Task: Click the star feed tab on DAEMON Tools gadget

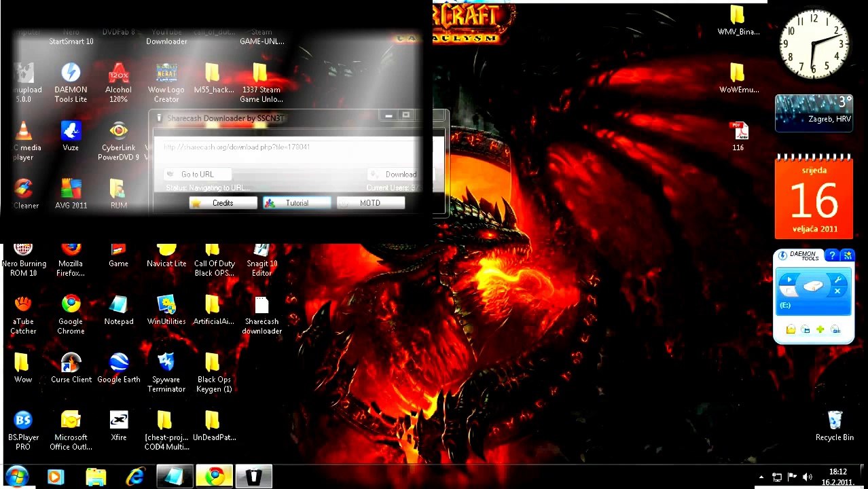Action: [x=847, y=255]
